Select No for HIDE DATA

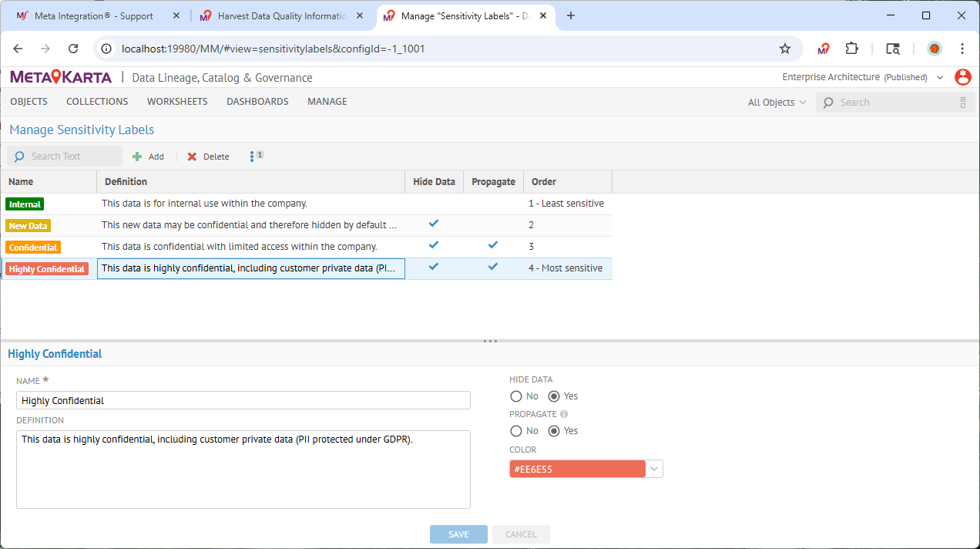[x=515, y=396]
